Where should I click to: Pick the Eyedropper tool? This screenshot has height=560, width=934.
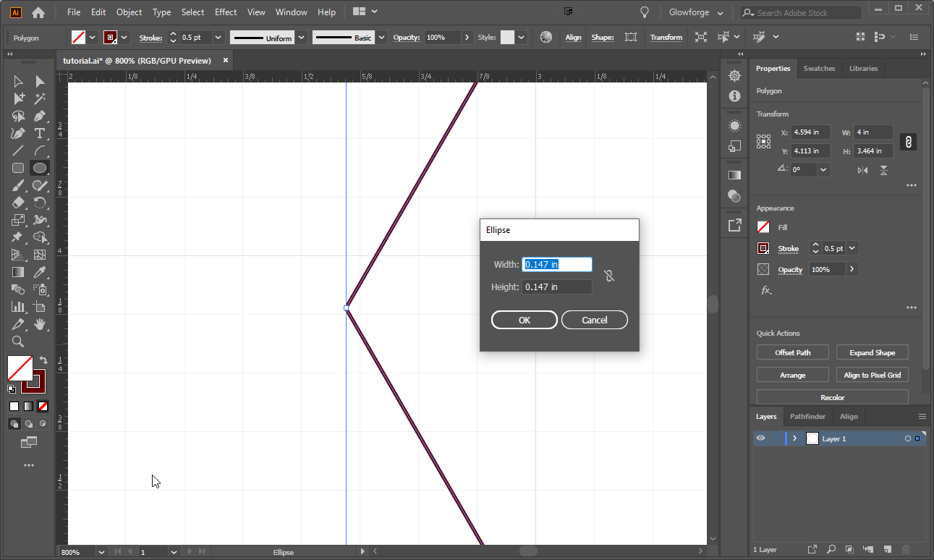[40, 272]
